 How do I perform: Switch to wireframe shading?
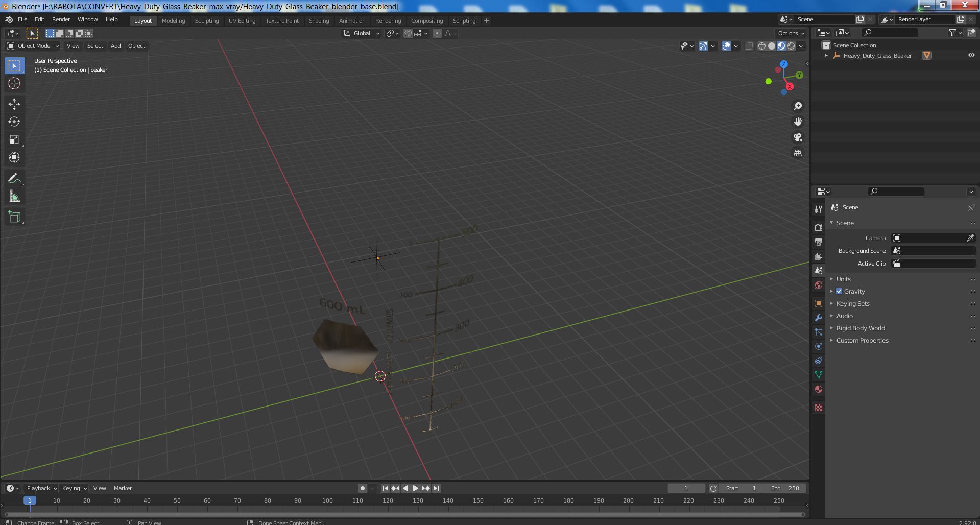762,46
